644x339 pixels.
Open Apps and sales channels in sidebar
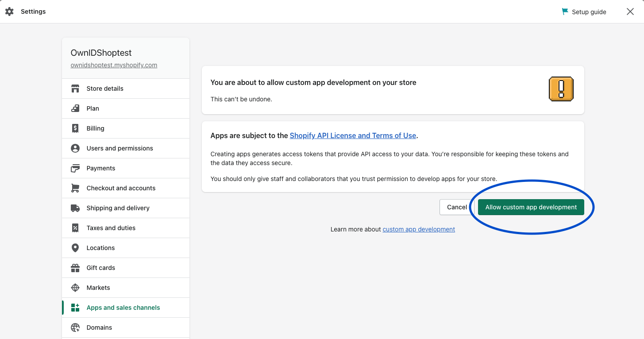coord(123,307)
